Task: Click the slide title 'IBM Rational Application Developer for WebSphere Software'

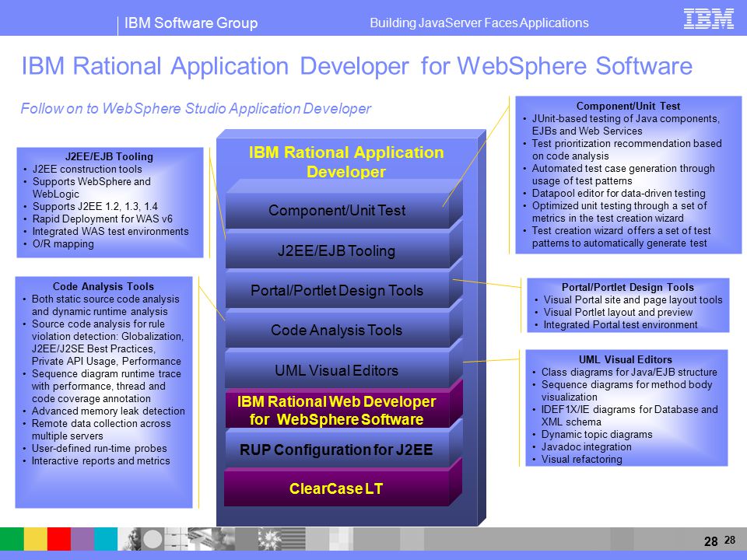Action: coord(357,65)
